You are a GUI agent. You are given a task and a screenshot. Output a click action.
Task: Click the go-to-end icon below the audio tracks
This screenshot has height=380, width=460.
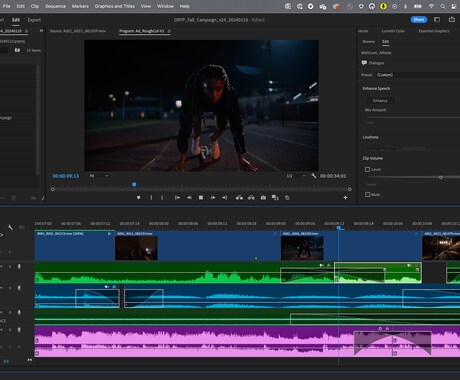click(x=30, y=360)
